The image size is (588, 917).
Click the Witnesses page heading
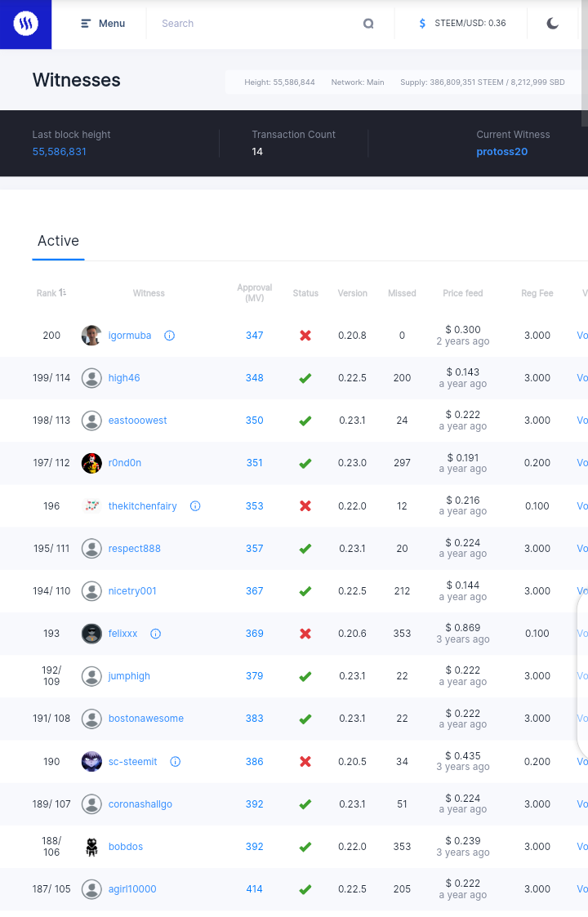click(77, 80)
